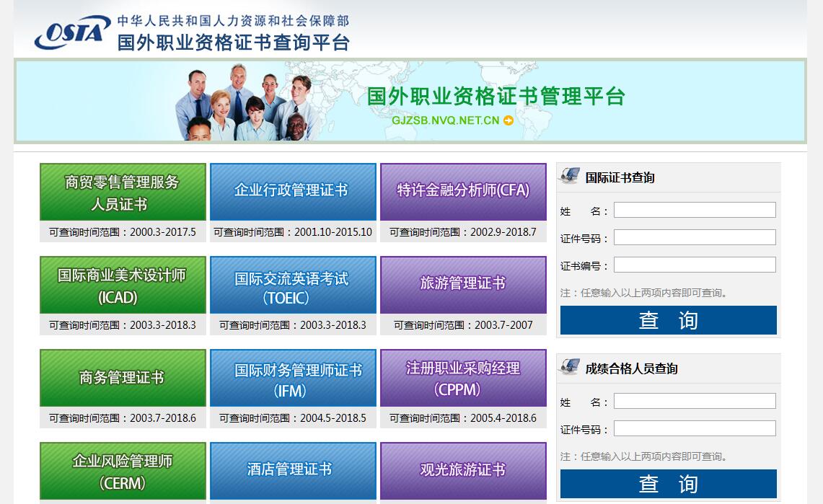Choose 国际交流英语考试 (TOEIC) tile

[293, 285]
